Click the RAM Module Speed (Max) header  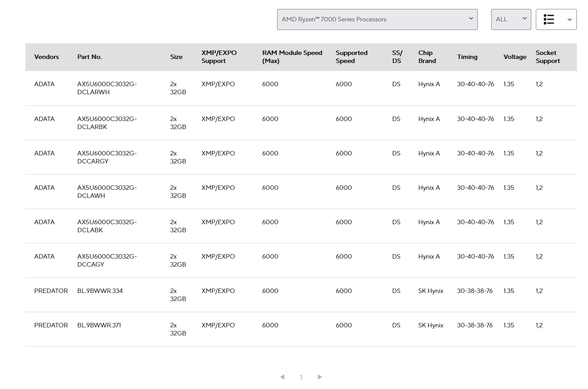(x=292, y=57)
